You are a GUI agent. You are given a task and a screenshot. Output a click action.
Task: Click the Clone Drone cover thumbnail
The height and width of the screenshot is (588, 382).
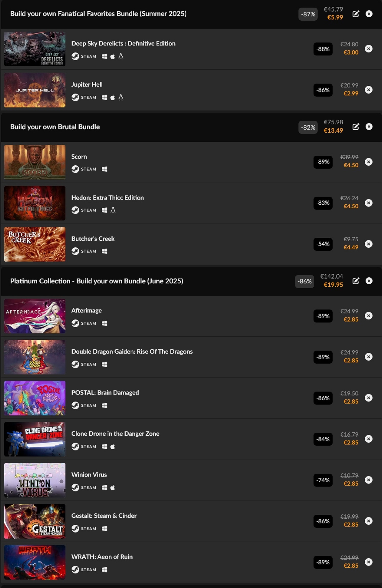coord(35,439)
